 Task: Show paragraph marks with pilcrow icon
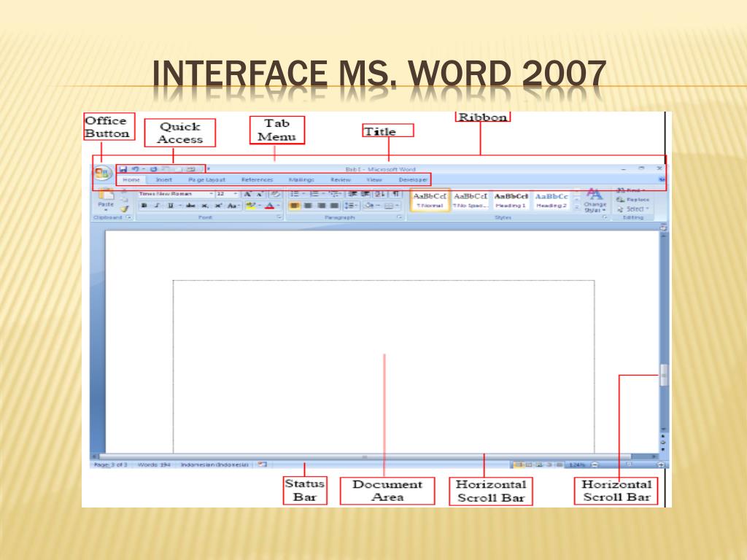(395, 194)
